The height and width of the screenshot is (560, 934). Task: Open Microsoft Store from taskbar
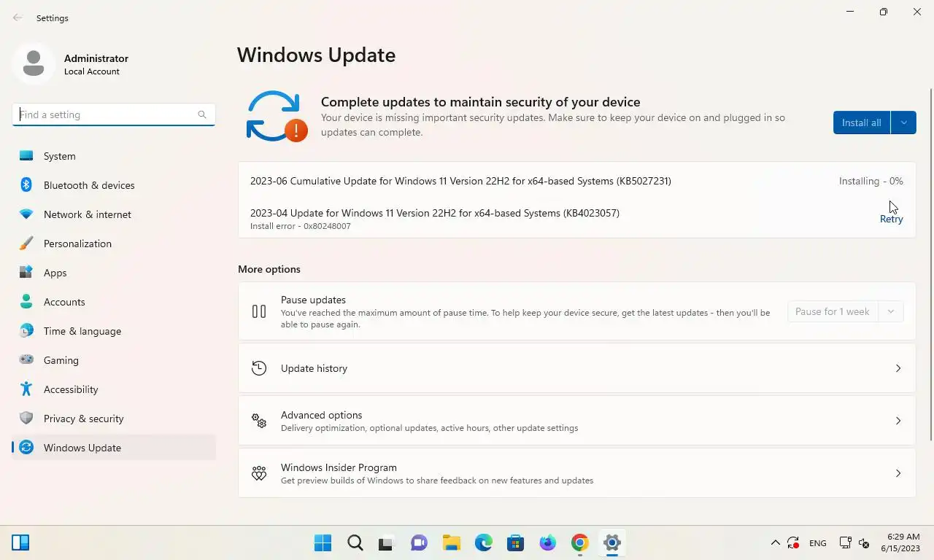516,542
